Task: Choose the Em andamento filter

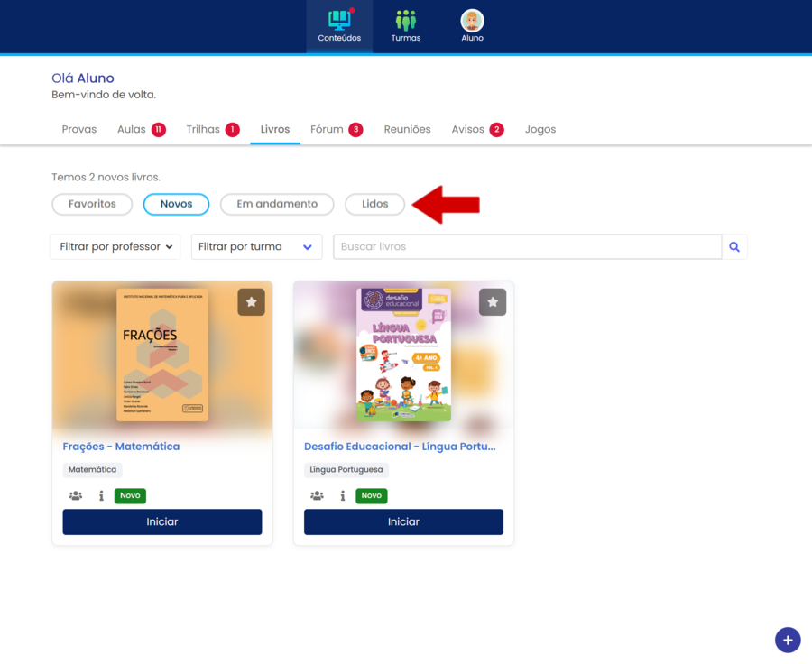Action: point(277,204)
